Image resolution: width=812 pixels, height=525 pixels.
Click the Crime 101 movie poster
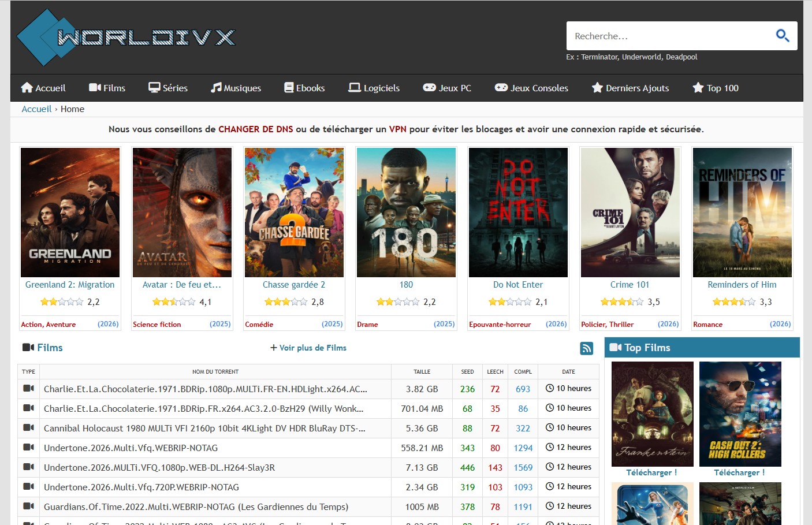630,213
